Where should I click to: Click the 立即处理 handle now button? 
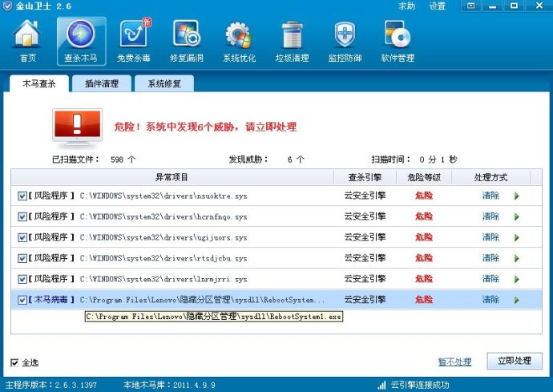(515, 361)
